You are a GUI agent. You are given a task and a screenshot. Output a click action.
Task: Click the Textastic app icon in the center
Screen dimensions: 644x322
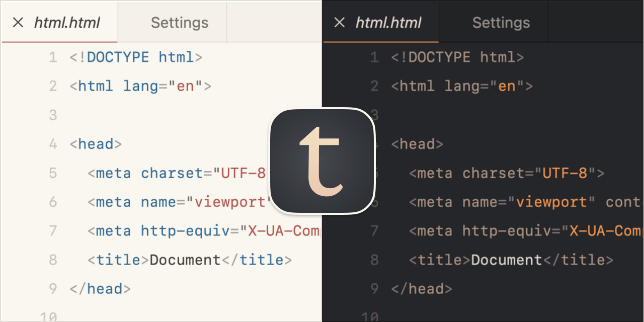pos(322,160)
